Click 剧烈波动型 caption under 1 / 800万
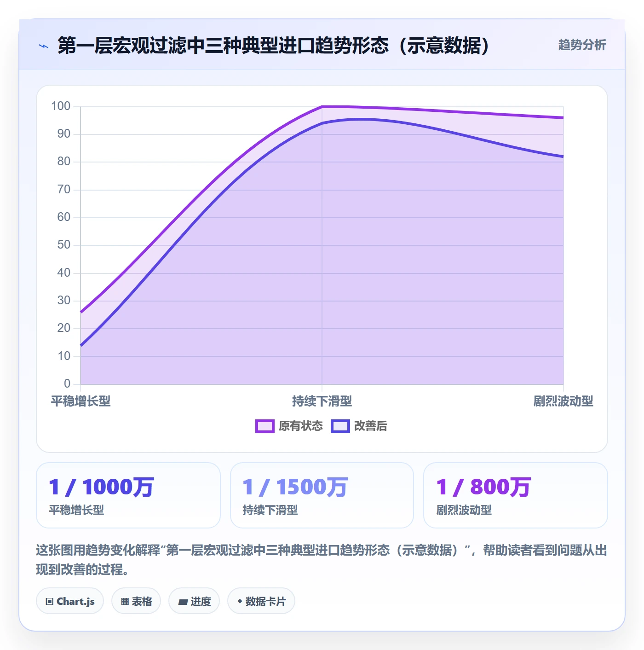The height and width of the screenshot is (650, 644). (x=464, y=510)
